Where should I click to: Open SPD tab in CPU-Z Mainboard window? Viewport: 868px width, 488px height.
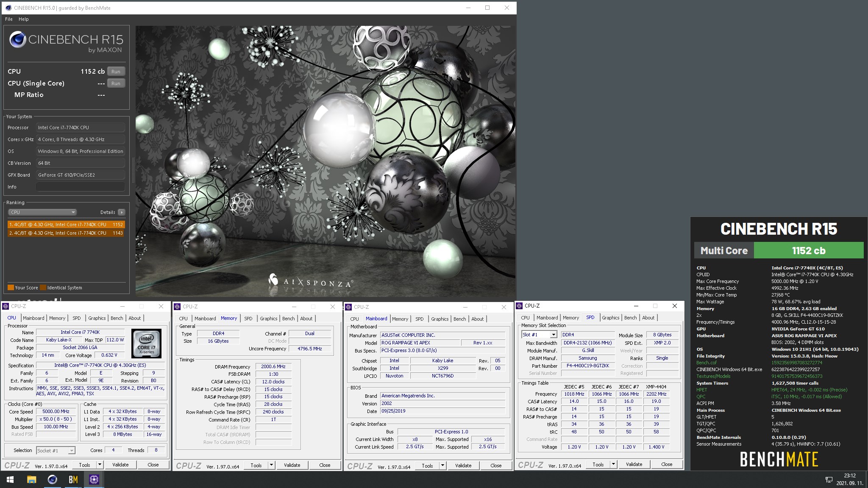pyautogui.click(x=420, y=319)
